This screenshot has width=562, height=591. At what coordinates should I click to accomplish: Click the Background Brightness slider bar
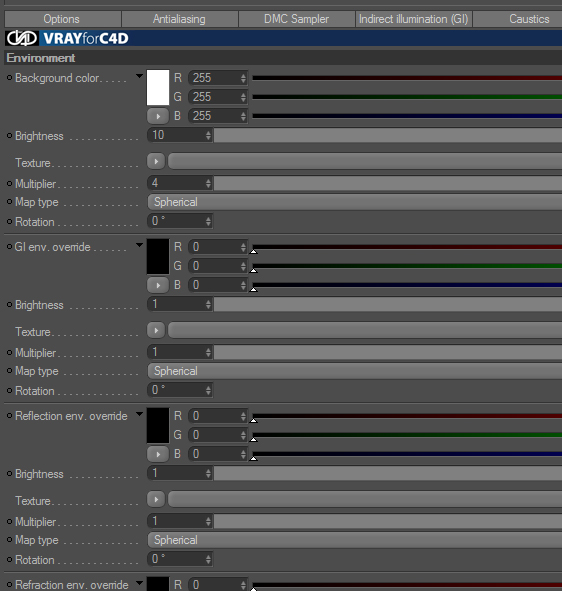388,135
